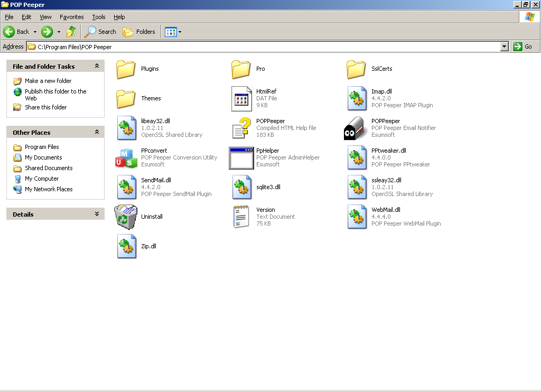Select the PPtweaker.dll file icon
Image resolution: width=541 pixels, height=392 pixels.
tap(357, 157)
